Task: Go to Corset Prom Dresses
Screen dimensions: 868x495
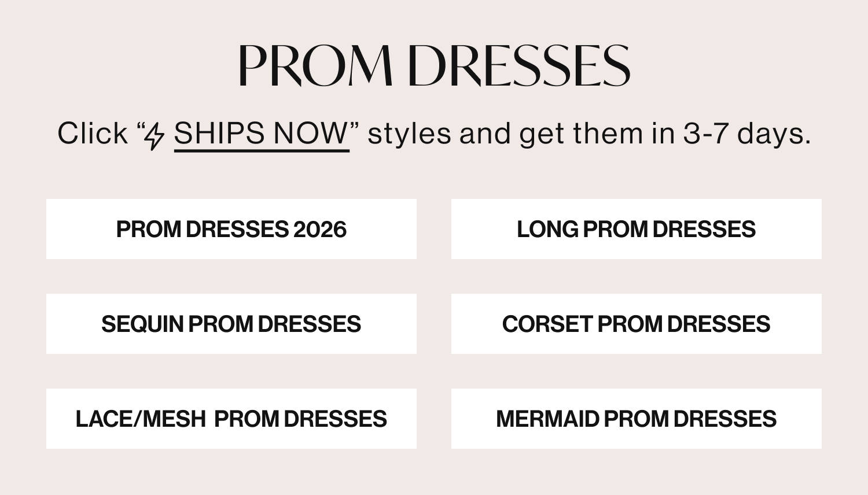Action: 636,324
